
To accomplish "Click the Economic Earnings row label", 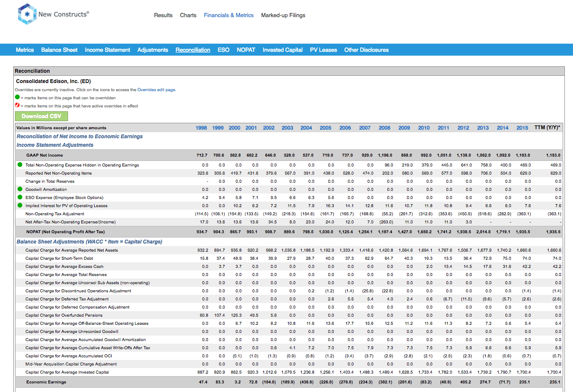I will pos(46,382).
